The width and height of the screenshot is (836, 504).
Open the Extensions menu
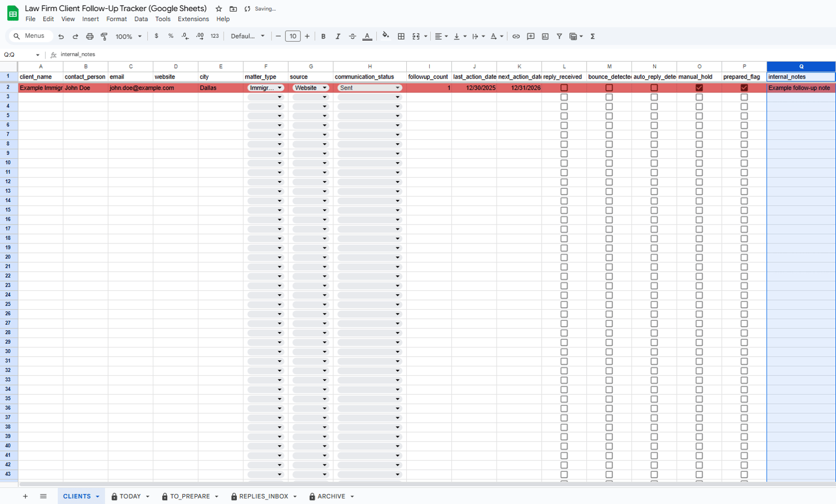tap(193, 19)
